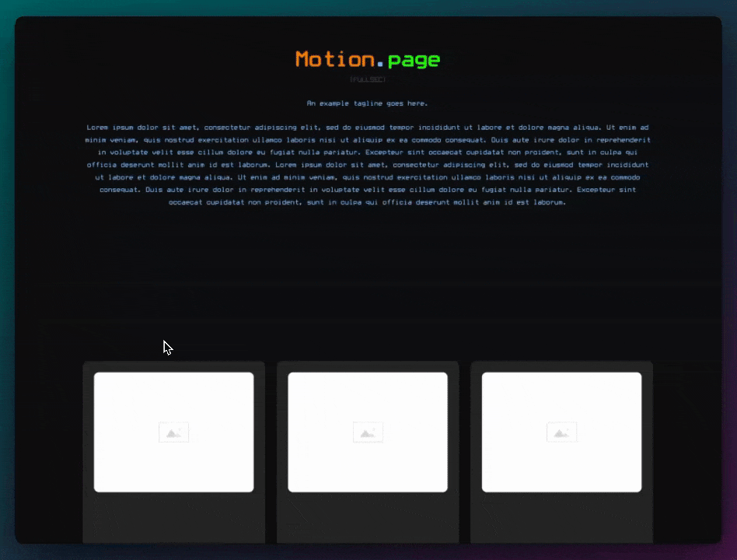Click the paragraph line starting "officia deserunt mollit"
The height and width of the screenshot is (560, 737).
(368, 165)
